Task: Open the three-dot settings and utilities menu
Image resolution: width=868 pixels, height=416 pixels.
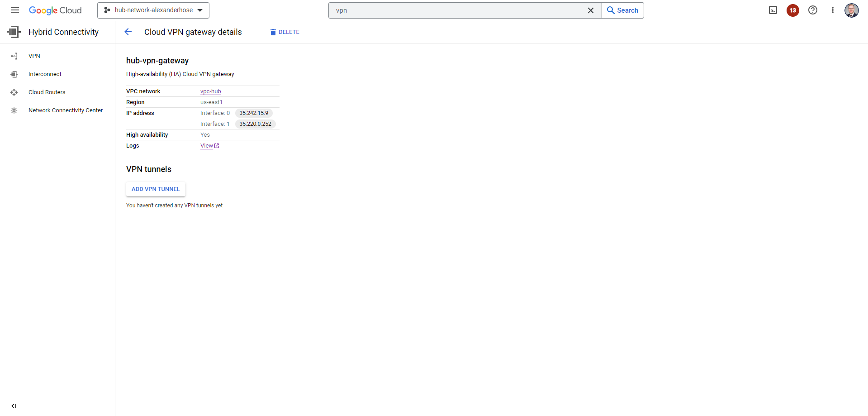Action: tap(832, 10)
